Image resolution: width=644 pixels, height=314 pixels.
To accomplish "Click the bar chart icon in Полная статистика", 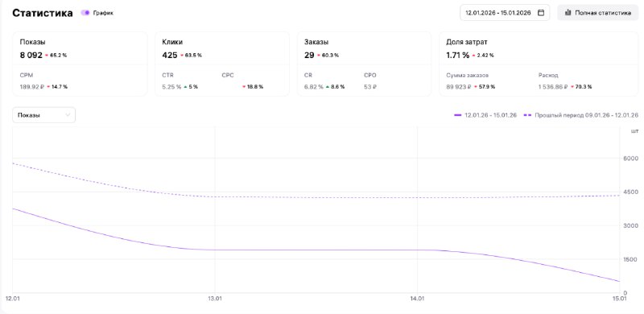I will [x=568, y=13].
